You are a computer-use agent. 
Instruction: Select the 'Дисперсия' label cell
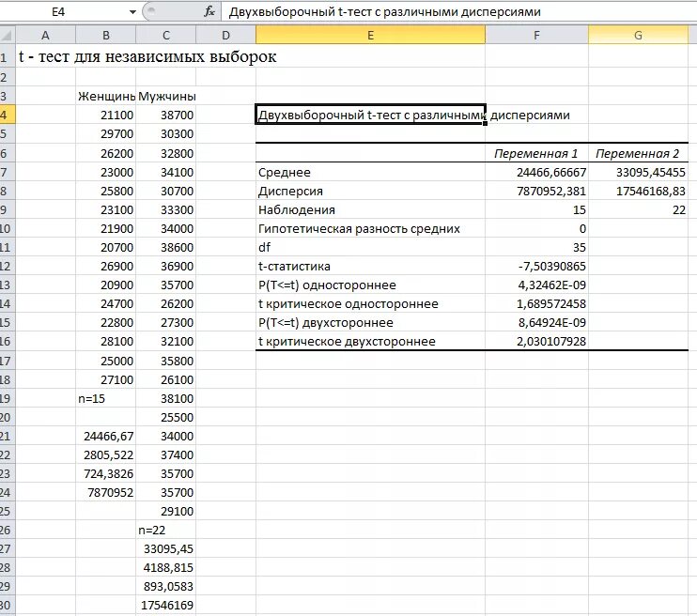point(370,191)
